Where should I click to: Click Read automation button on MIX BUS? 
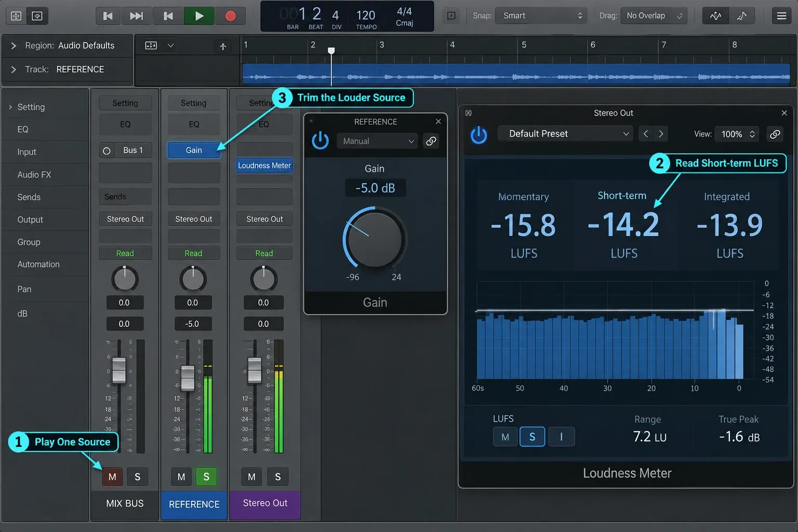[125, 254]
